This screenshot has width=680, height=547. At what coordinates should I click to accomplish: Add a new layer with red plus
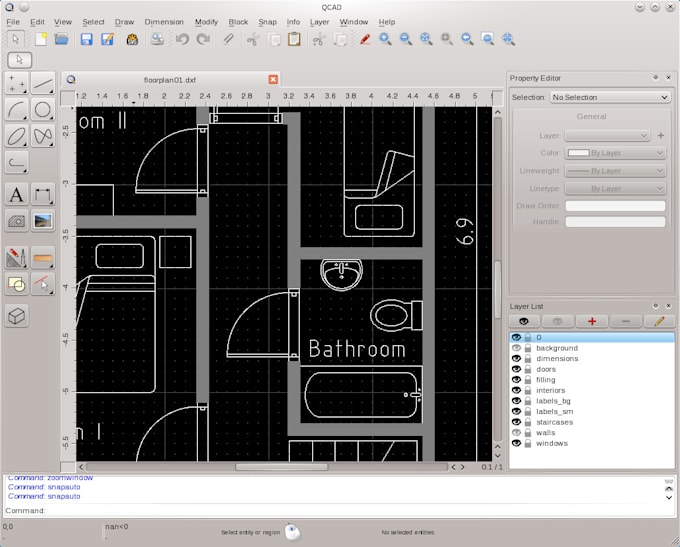click(x=592, y=321)
